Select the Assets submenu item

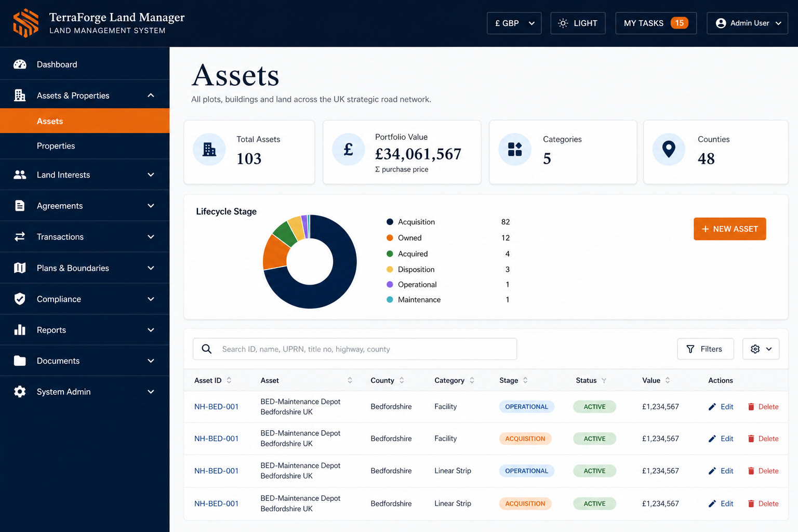click(85, 121)
